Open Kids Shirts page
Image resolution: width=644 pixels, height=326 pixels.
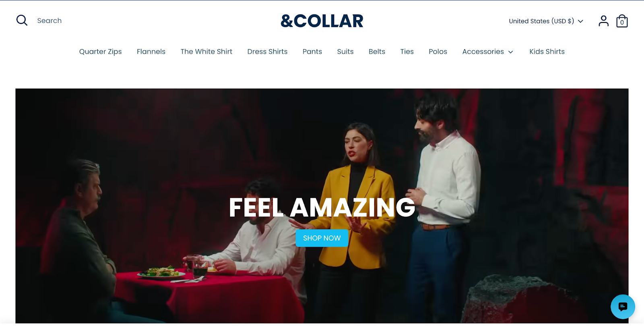tap(547, 52)
